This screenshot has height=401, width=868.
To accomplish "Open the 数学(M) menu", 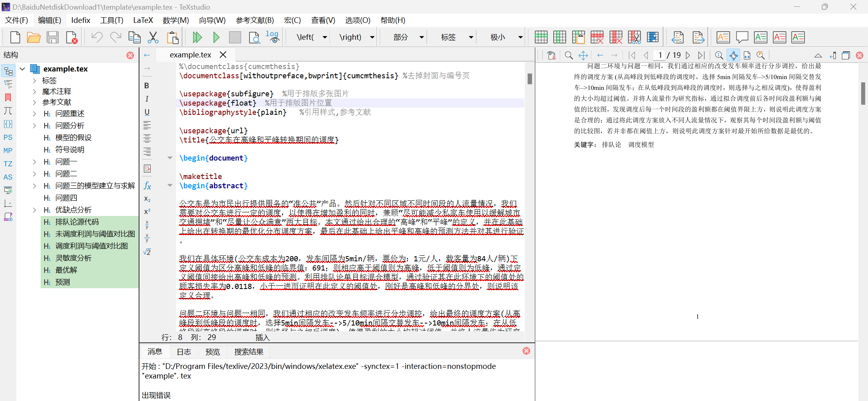I will (176, 20).
